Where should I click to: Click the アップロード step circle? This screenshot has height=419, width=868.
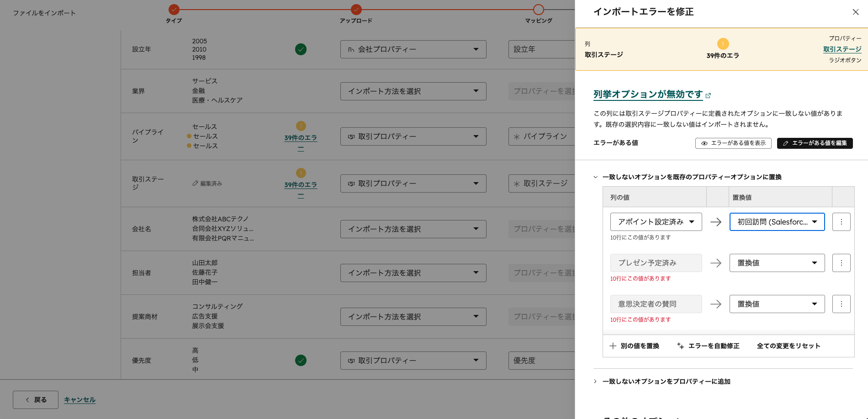[x=356, y=9]
